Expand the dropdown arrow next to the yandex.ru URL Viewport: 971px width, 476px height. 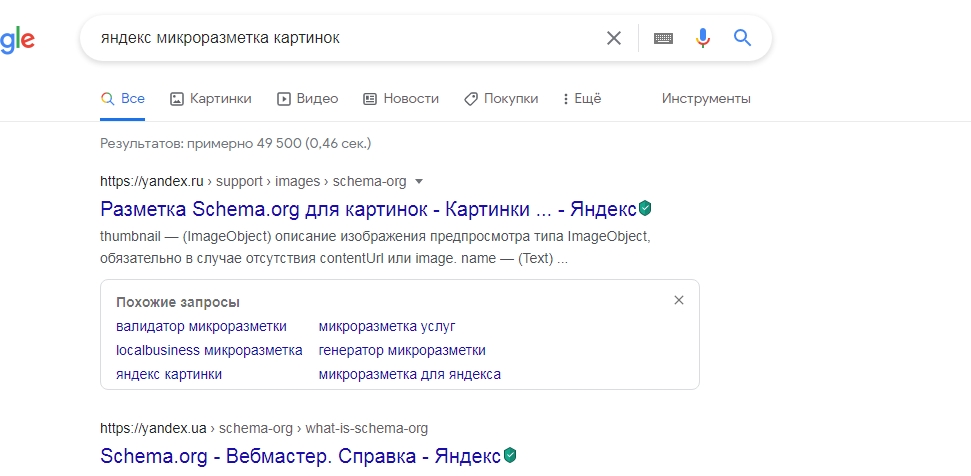(x=419, y=181)
